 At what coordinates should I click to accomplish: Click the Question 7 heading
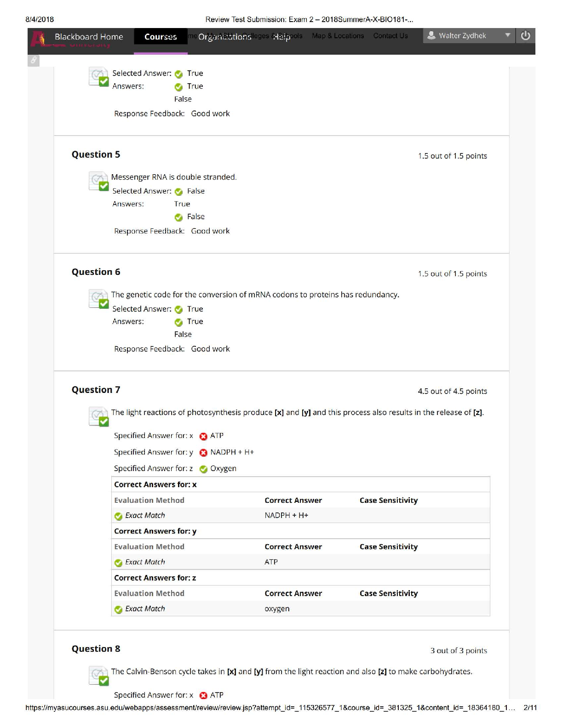[x=96, y=390]
